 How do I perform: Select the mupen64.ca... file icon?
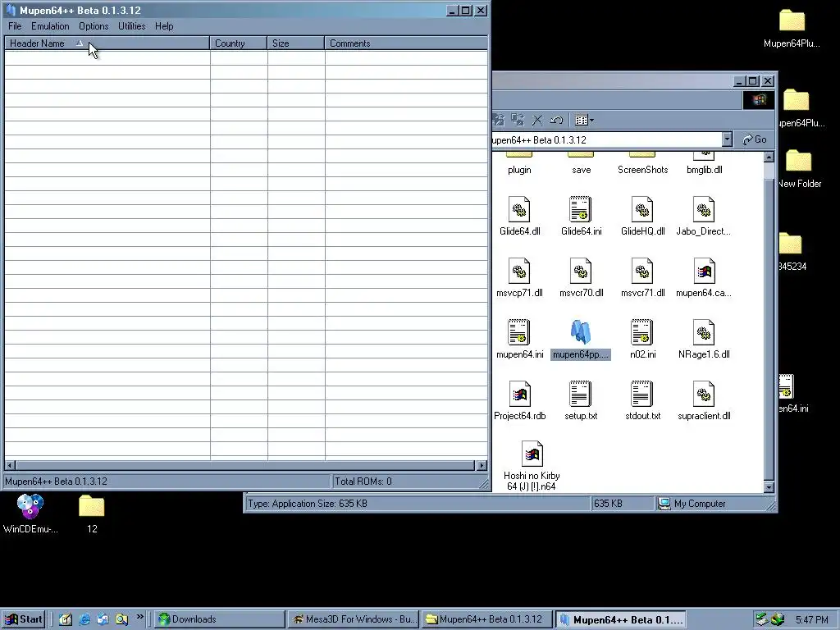coord(703,271)
